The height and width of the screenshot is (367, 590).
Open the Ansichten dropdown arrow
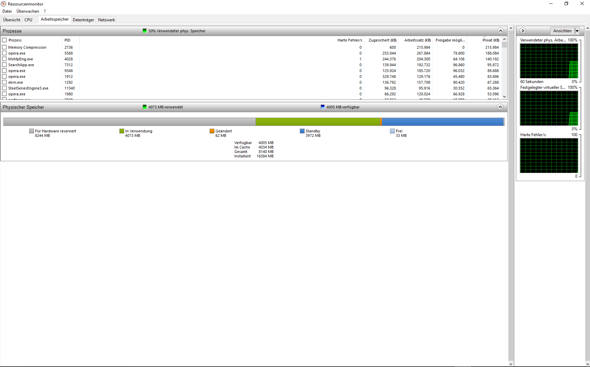tap(577, 31)
